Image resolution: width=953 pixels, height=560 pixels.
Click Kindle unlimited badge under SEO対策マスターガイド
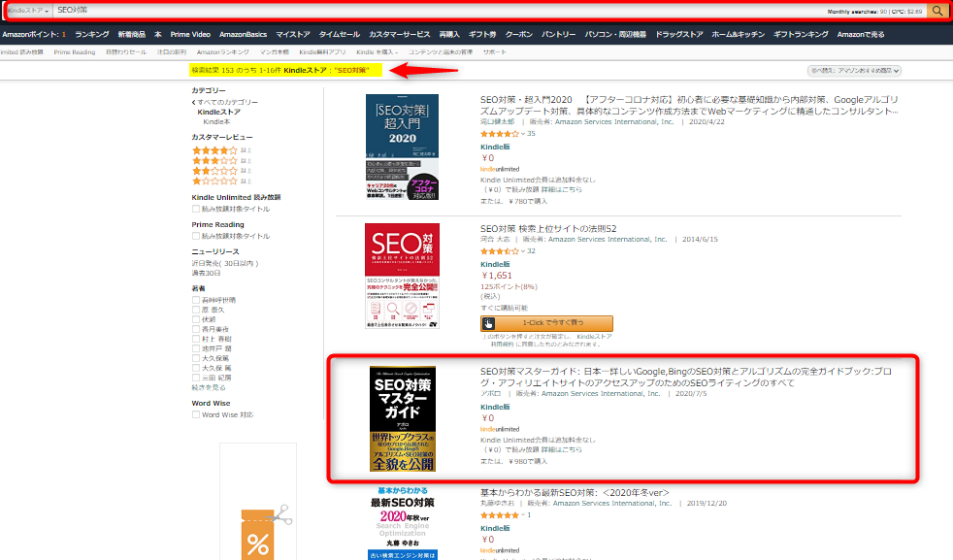(500, 429)
